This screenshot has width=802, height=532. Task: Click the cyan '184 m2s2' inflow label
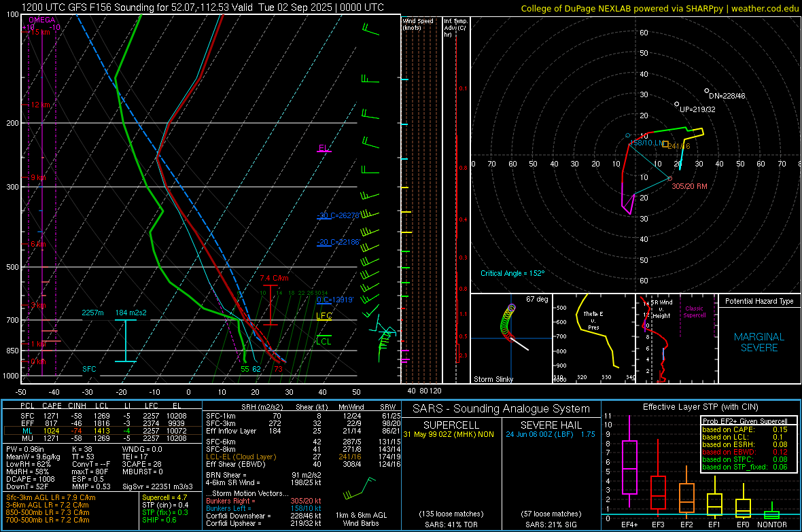(131, 313)
